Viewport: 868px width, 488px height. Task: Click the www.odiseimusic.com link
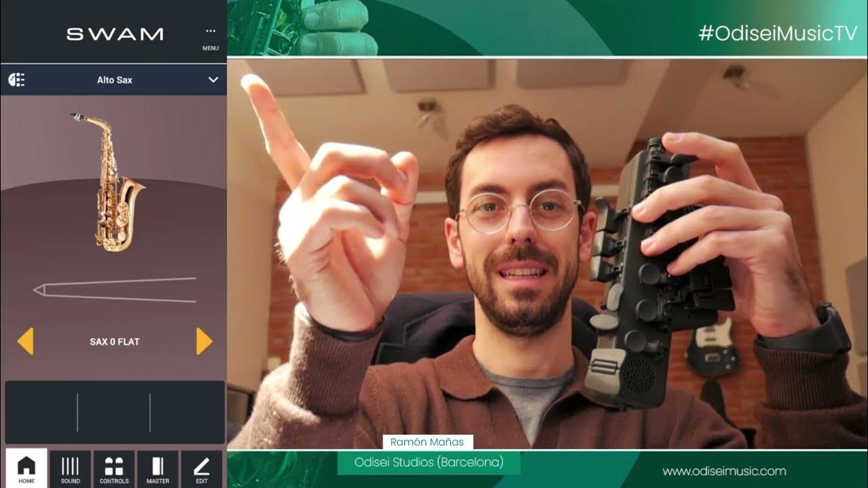[724, 471]
